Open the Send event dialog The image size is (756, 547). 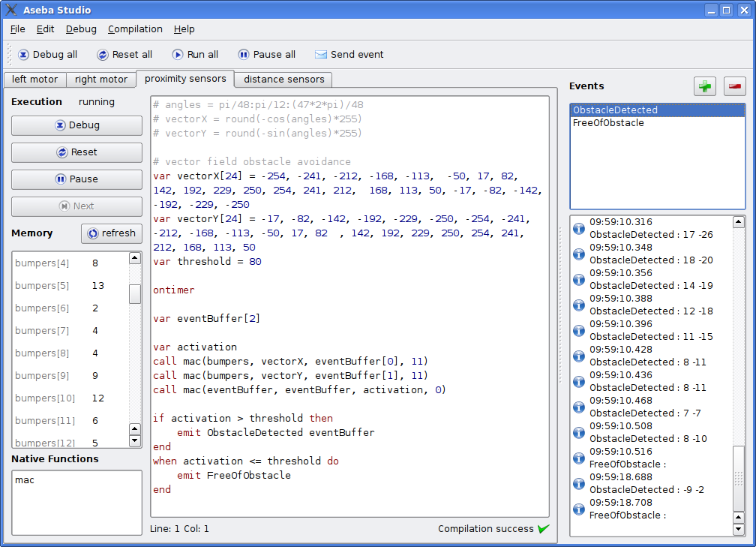click(x=349, y=55)
